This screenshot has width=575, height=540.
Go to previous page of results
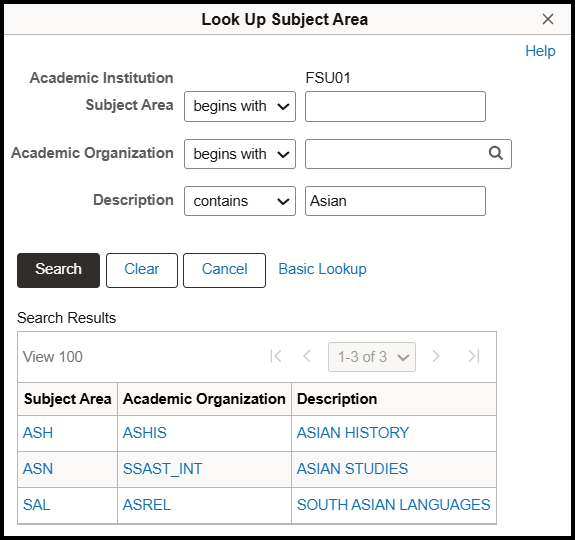coord(307,356)
